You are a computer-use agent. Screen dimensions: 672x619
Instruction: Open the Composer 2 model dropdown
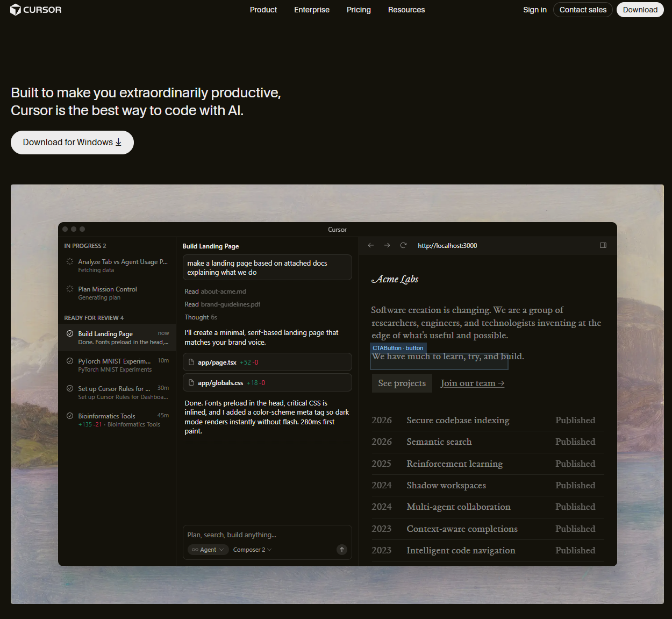coord(252,550)
